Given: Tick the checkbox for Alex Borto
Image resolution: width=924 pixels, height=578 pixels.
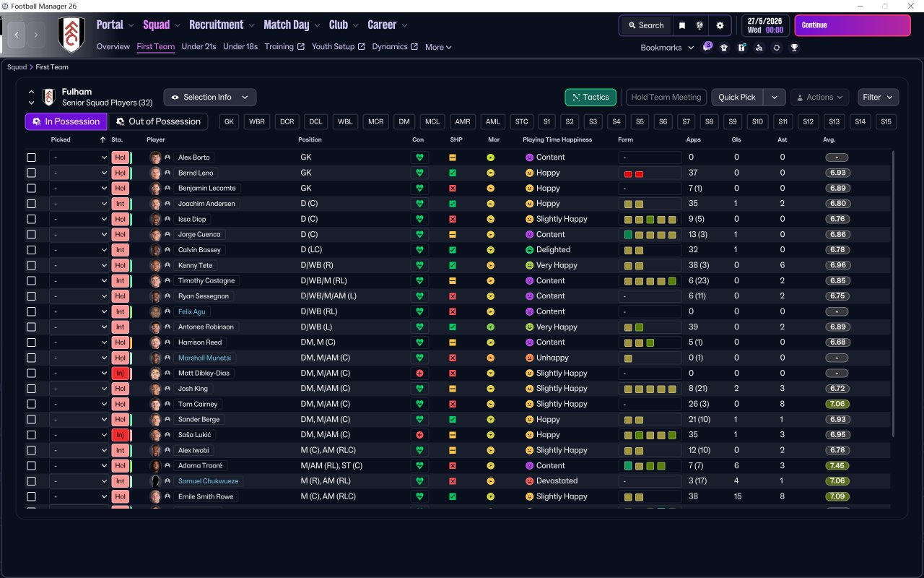Looking at the screenshot, I should coord(31,158).
